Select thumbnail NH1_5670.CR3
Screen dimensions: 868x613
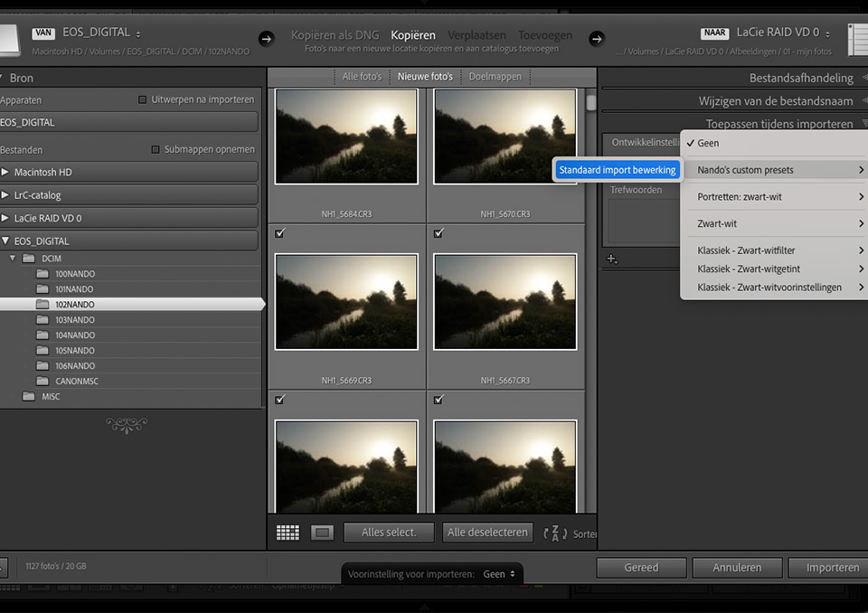[x=505, y=137]
